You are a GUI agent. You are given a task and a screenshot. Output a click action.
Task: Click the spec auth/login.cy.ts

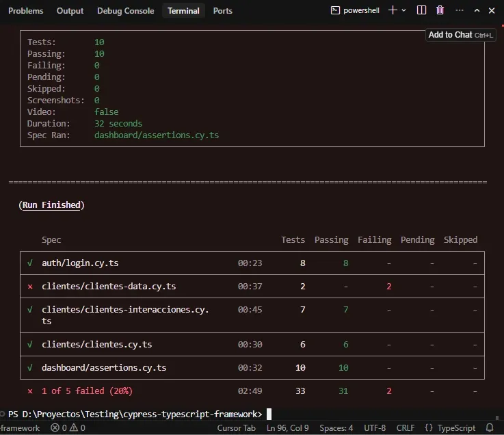80,263
